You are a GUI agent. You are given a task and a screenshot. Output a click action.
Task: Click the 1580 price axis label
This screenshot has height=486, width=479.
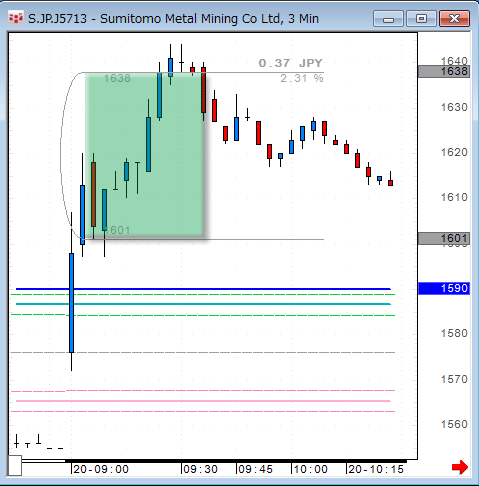coord(454,333)
